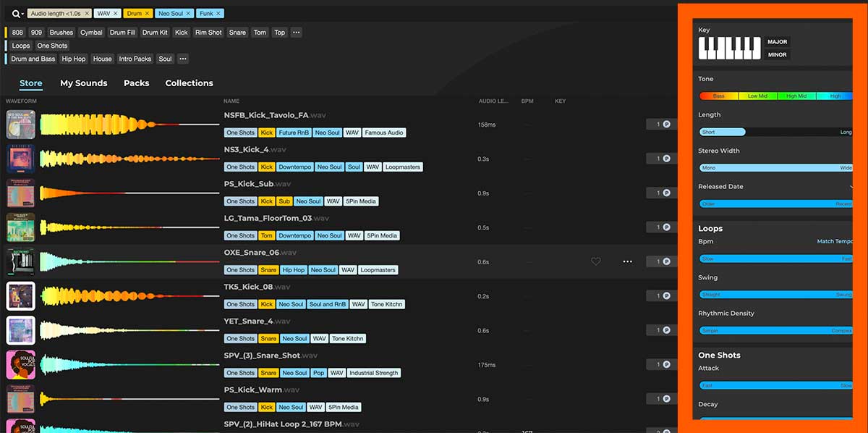The height and width of the screenshot is (433, 868).
Task: Select MAJOR key mode
Action: point(776,41)
